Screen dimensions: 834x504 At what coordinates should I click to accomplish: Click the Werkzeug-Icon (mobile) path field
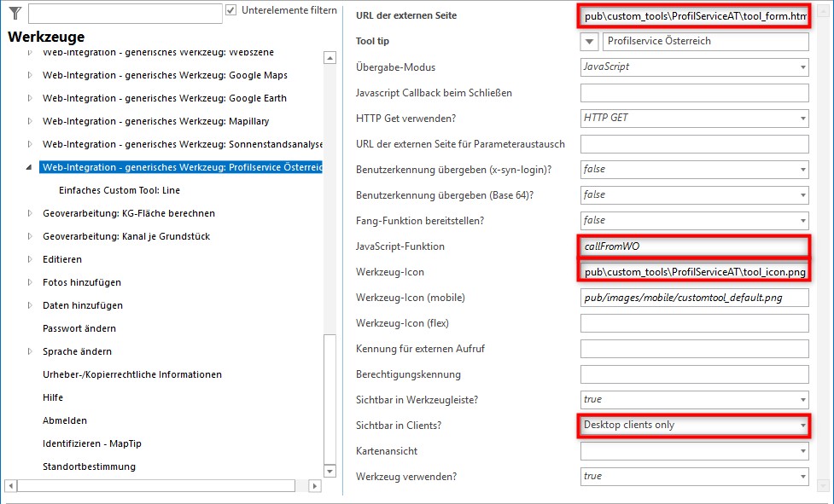[x=693, y=298]
